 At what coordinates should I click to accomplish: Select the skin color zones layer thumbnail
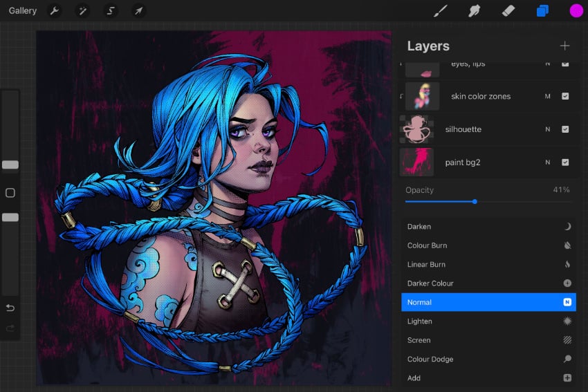click(x=422, y=96)
